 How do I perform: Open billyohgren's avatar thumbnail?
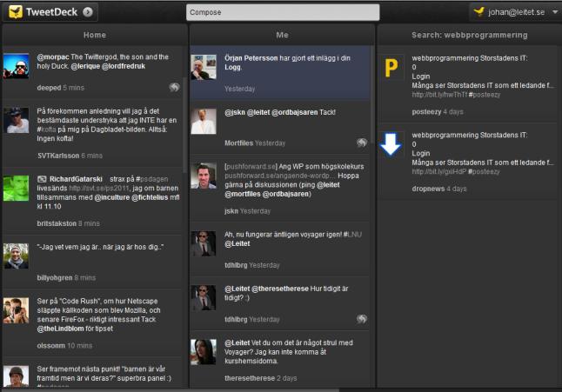tap(17, 256)
